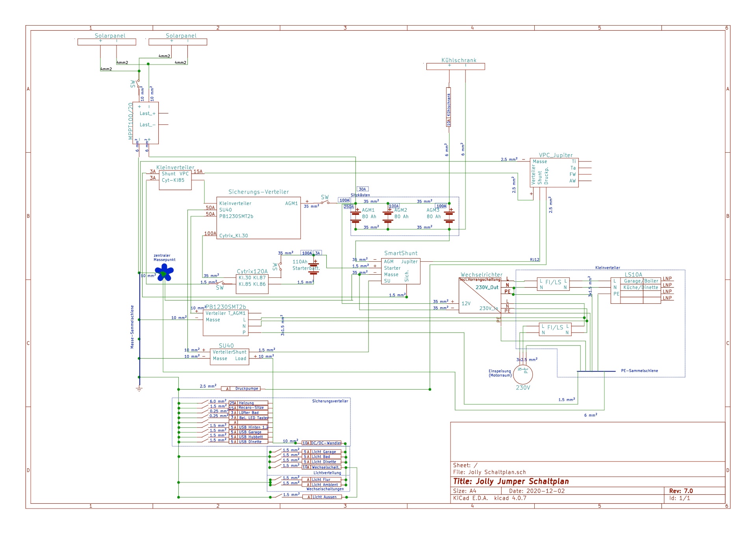Select the Rev: 7.0 field
This screenshot has width=756, height=534.
click(681, 491)
